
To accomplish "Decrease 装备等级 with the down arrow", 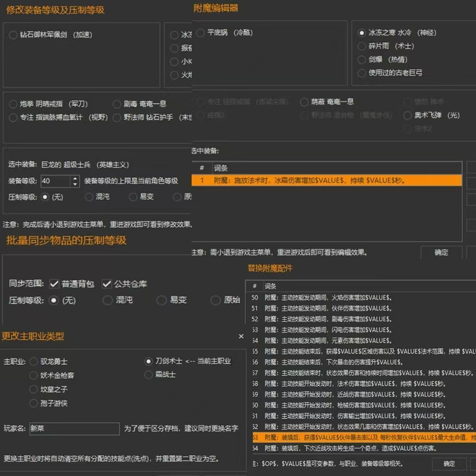I will (x=75, y=184).
